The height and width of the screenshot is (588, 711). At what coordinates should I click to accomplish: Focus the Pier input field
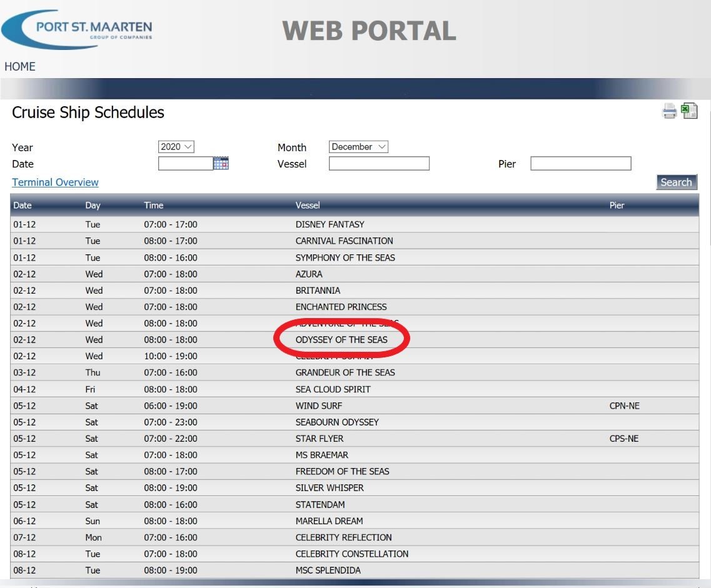click(580, 164)
